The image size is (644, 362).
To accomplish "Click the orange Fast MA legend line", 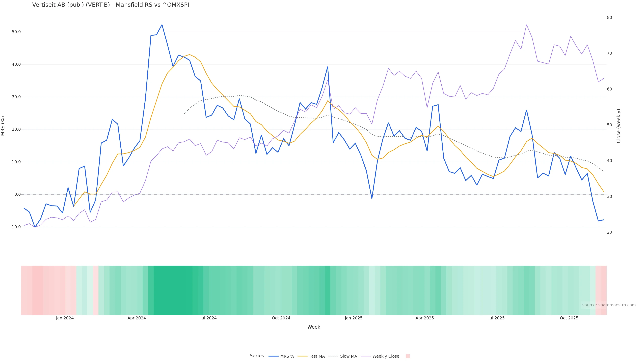I will tap(303, 356).
